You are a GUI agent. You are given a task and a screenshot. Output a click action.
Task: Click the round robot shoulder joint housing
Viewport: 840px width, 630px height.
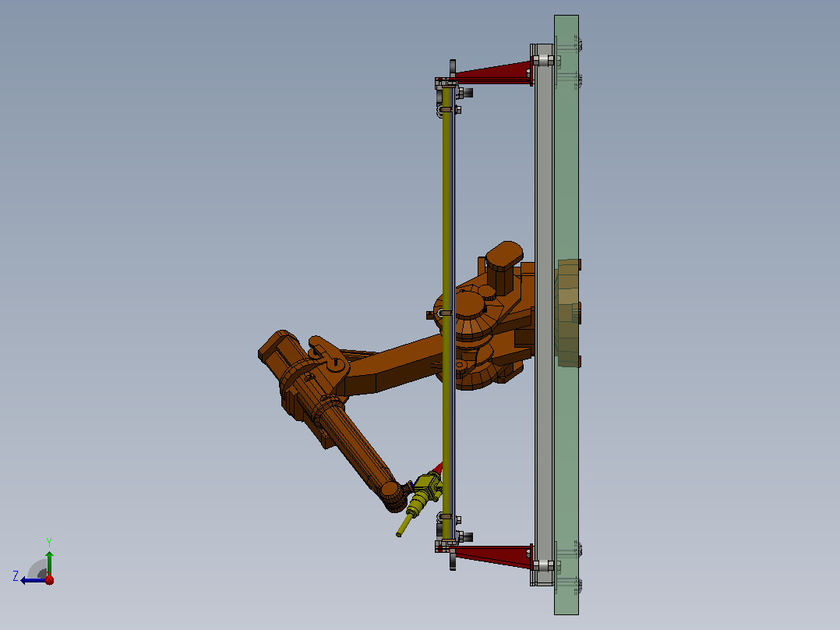[x=470, y=317]
